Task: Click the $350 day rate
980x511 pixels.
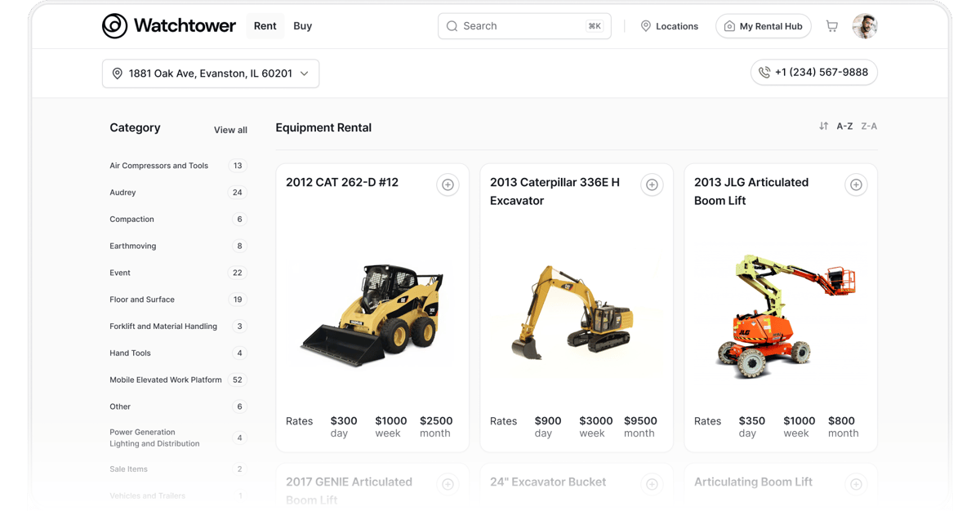Action: click(x=752, y=427)
